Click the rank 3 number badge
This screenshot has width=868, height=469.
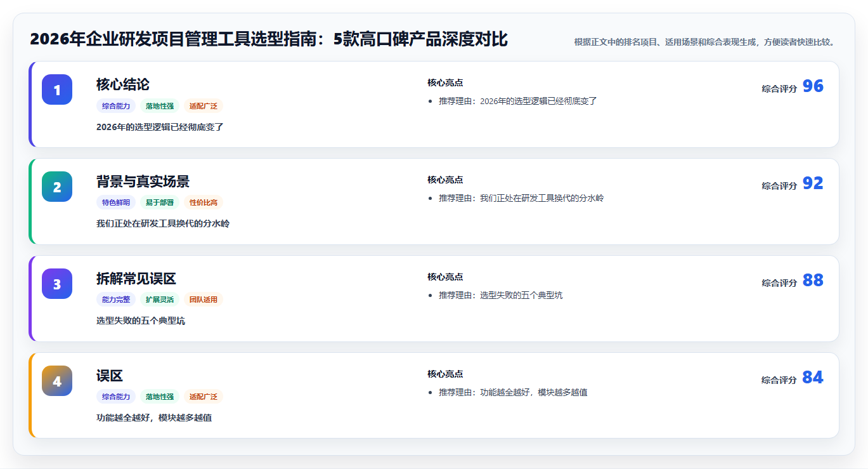(x=57, y=284)
